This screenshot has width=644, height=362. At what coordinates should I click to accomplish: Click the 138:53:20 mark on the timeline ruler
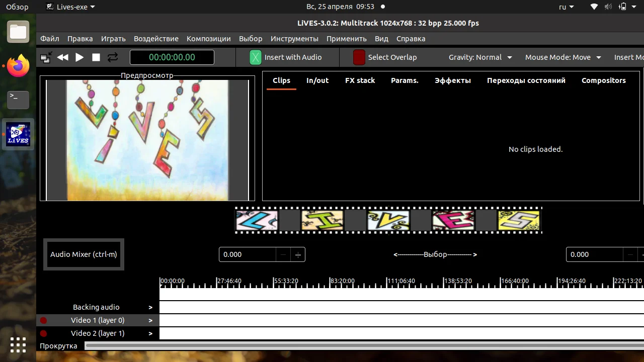pos(458,281)
